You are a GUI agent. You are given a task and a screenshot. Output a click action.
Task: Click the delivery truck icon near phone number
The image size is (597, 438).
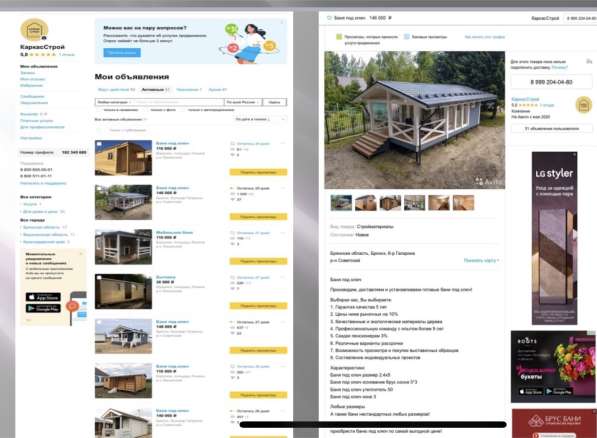pos(589,61)
